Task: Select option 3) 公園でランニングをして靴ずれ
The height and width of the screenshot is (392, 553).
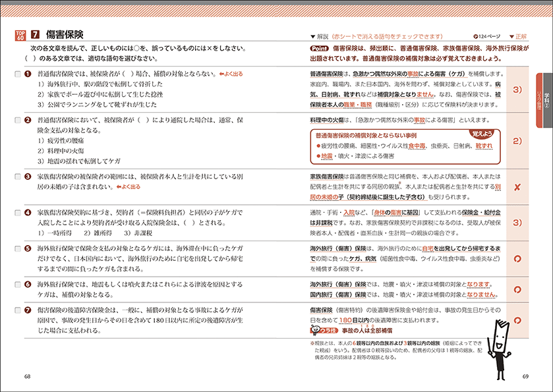Action: click(x=97, y=105)
